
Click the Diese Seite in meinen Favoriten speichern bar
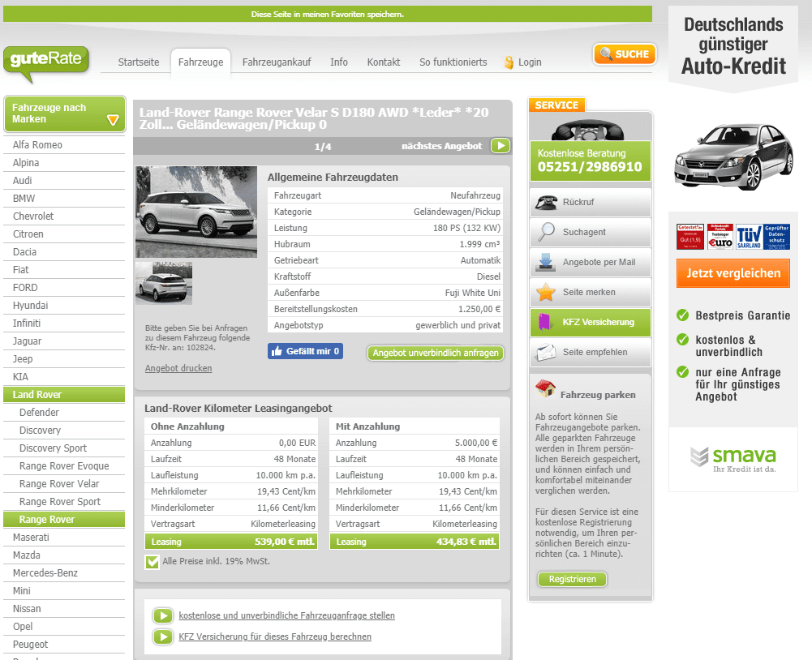[x=327, y=14]
